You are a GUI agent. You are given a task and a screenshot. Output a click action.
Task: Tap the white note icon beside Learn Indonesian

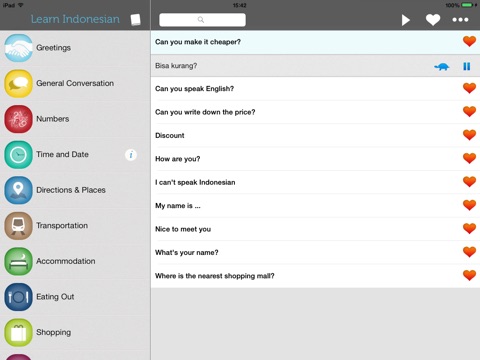(135, 19)
